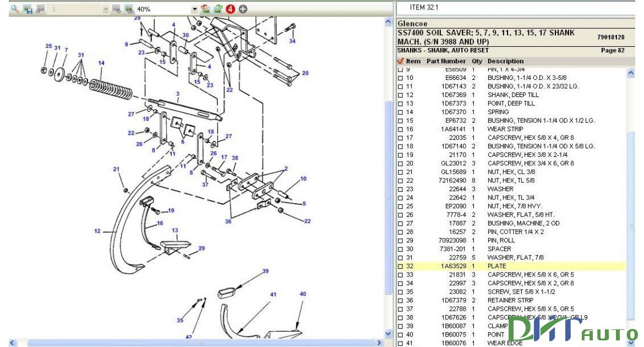Select part number 1D67373 row
Screen dimensions: 644x347
pos(511,104)
